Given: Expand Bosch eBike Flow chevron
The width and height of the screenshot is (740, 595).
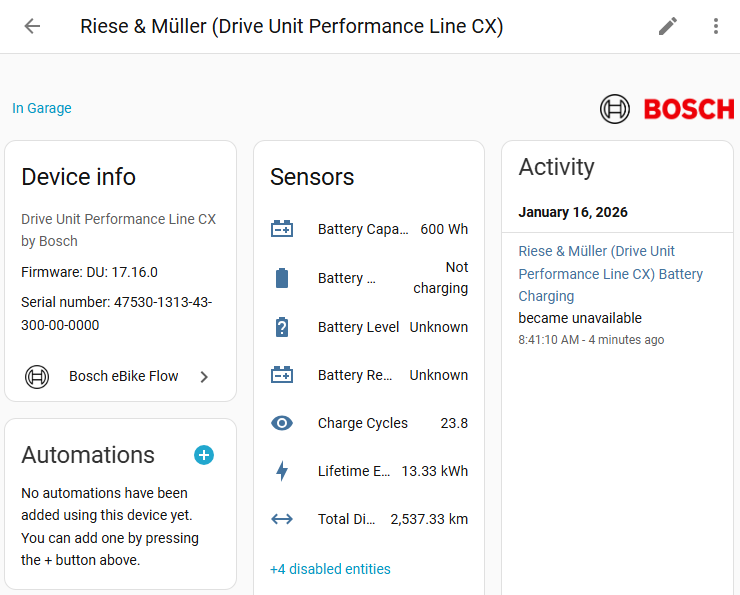Looking at the screenshot, I should 204,377.
